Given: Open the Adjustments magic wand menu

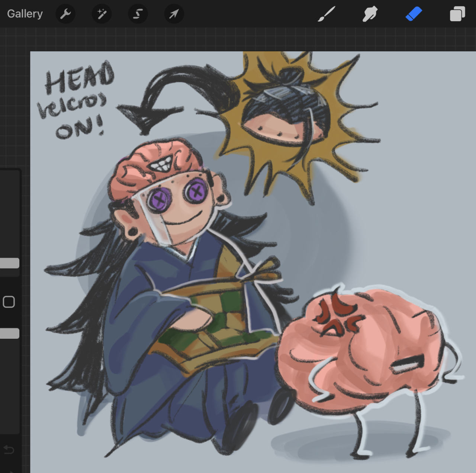Looking at the screenshot, I should coord(102,14).
